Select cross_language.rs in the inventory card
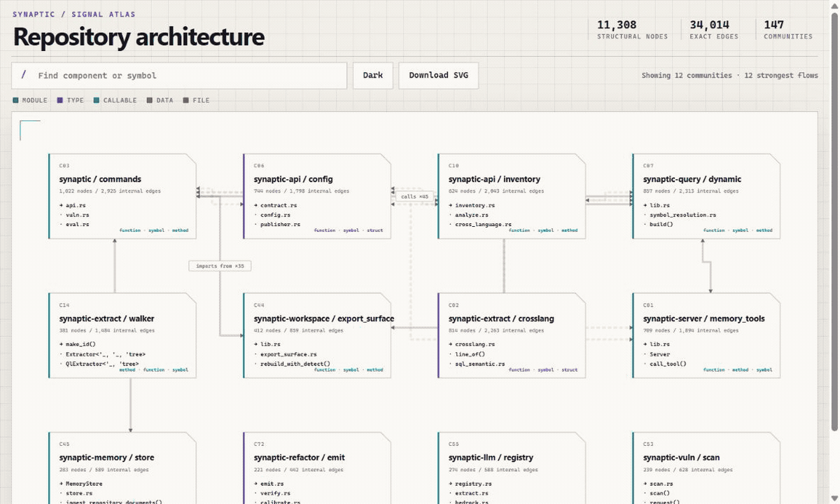 tap(482, 224)
